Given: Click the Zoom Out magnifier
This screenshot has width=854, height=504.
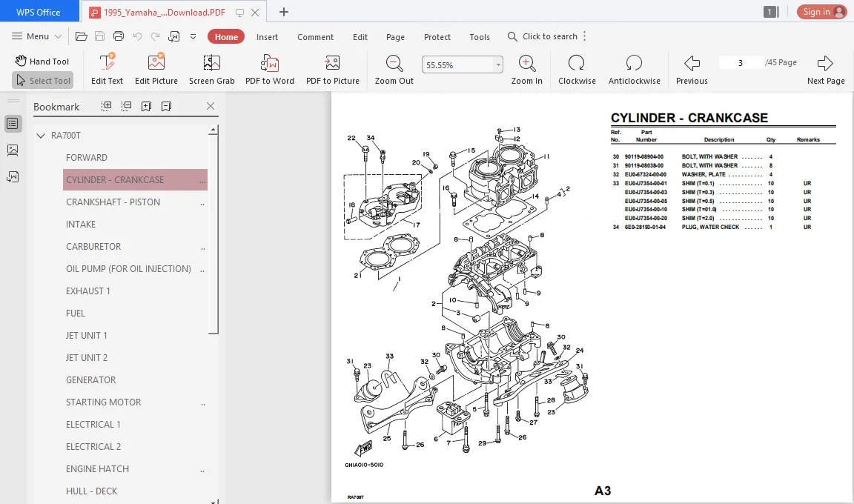Looking at the screenshot, I should tap(394, 69).
